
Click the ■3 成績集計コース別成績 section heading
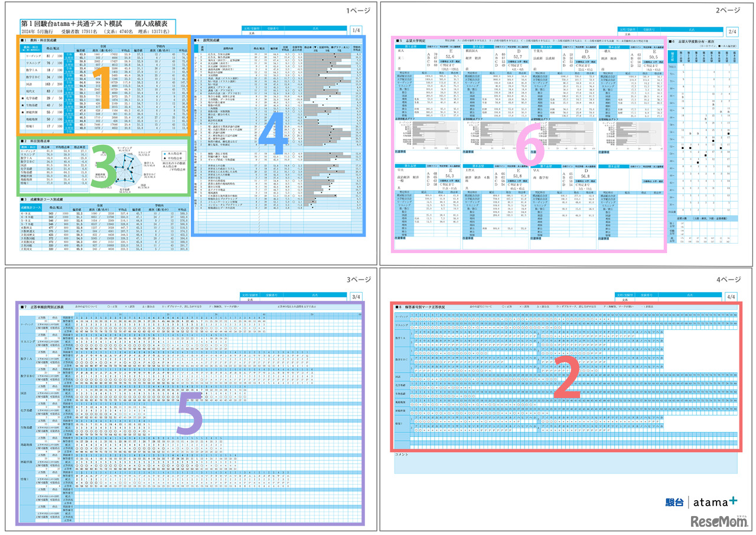pos(43,200)
